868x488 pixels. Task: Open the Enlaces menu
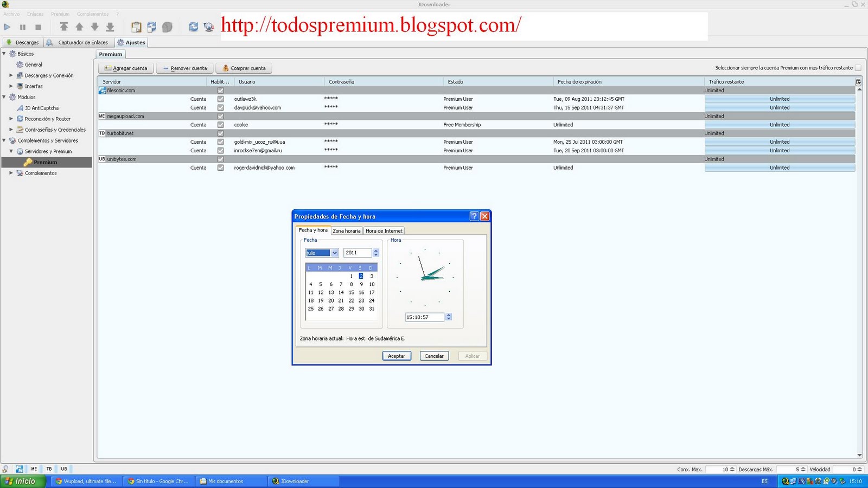pyautogui.click(x=35, y=14)
